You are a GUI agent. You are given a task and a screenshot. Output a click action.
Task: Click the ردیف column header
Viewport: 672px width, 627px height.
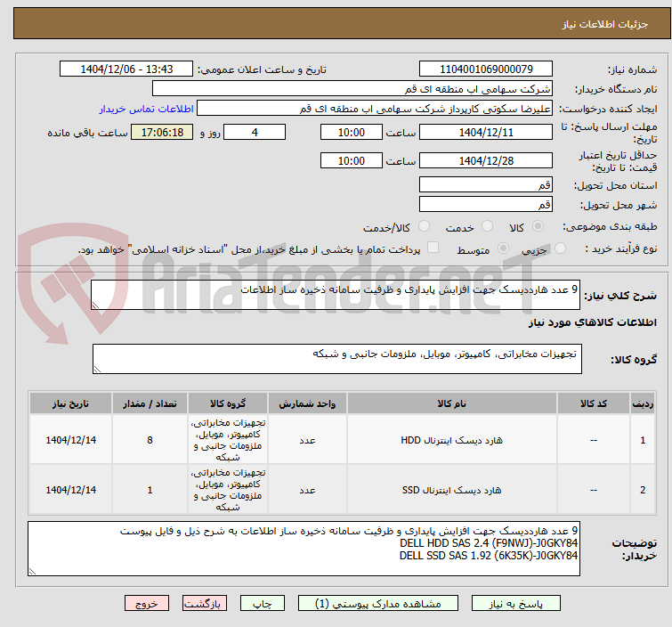[x=643, y=403]
